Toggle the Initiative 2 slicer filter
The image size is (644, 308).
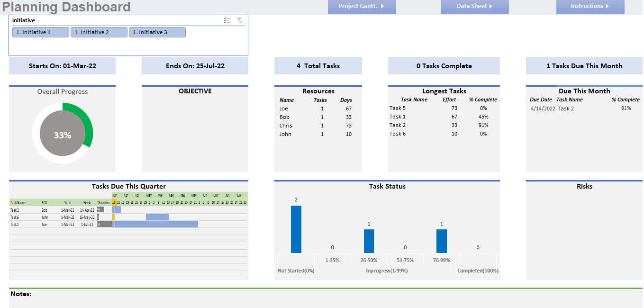tap(99, 32)
